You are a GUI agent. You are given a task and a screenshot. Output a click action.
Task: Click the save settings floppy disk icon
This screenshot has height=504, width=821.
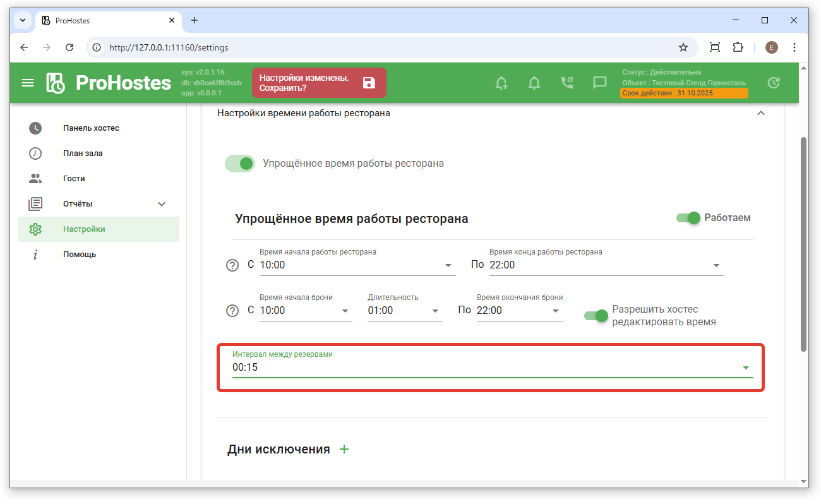(369, 83)
